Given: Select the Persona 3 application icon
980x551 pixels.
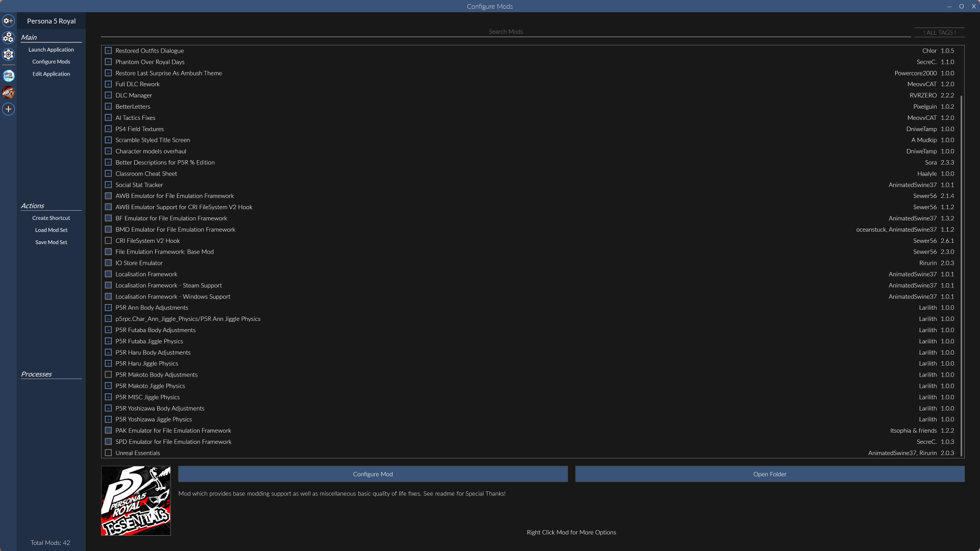Looking at the screenshot, I should [8, 76].
